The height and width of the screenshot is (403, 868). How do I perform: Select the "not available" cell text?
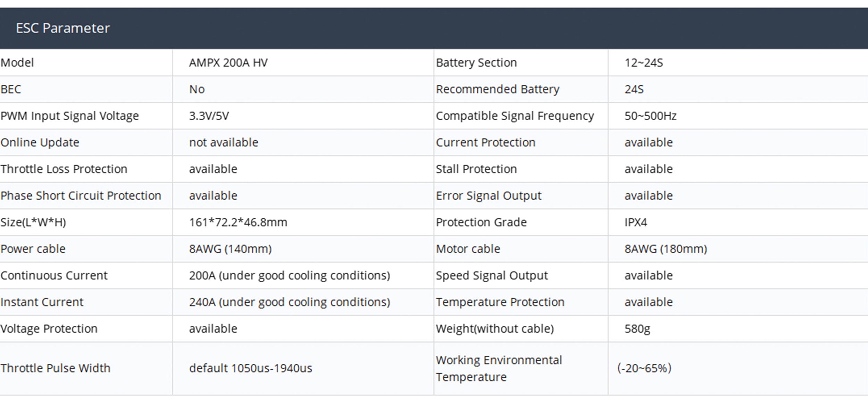pos(223,143)
